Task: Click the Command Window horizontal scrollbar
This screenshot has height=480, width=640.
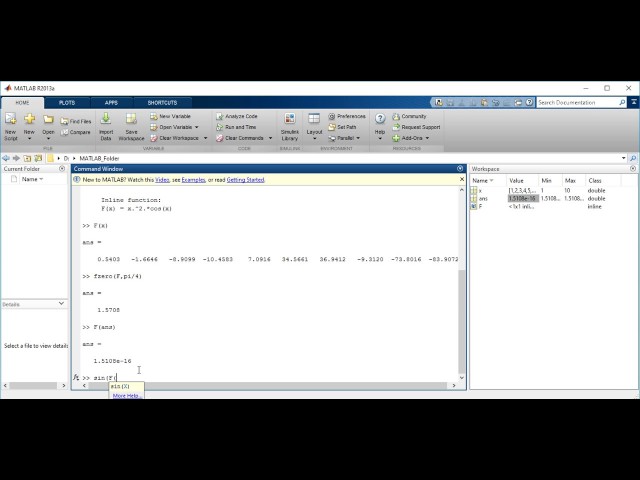Action: pos(267,386)
